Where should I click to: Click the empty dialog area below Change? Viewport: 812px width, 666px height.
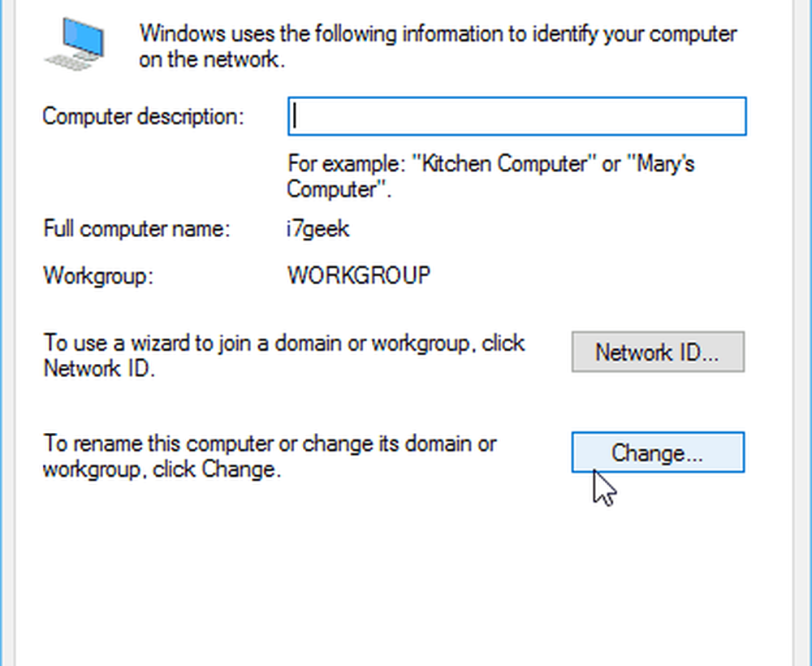[406, 585]
